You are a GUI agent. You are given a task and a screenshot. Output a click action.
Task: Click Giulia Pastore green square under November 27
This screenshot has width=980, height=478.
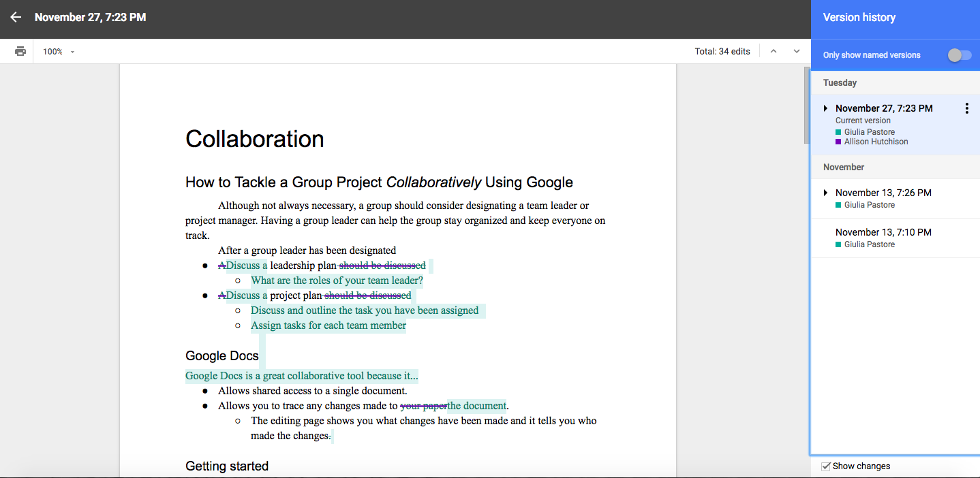tap(838, 132)
